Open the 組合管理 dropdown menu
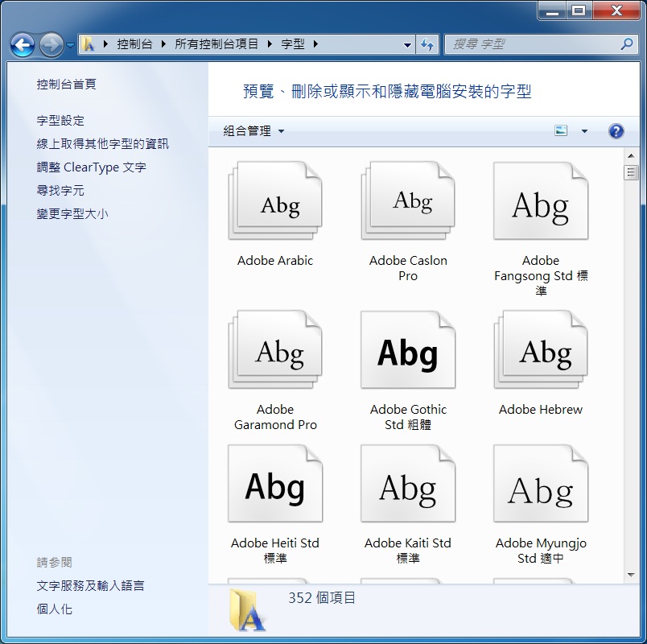The width and height of the screenshot is (647, 644). coord(253,131)
